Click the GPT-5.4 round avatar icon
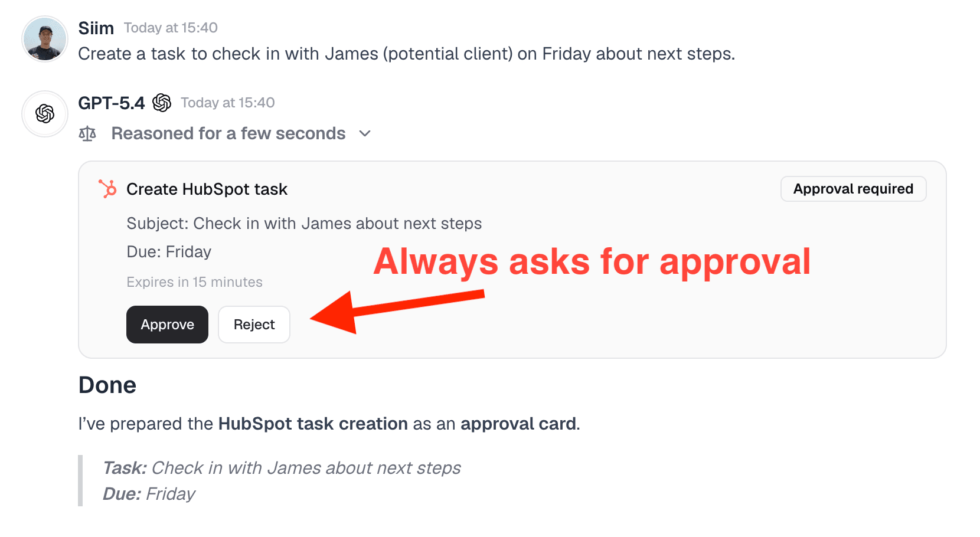Image resolution: width=980 pixels, height=537 pixels. [45, 113]
